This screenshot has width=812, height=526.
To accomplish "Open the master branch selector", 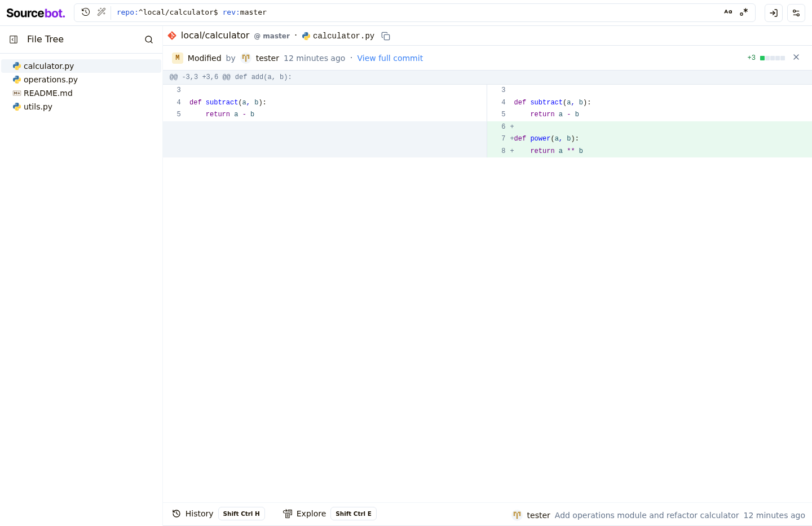I will pos(272,36).
